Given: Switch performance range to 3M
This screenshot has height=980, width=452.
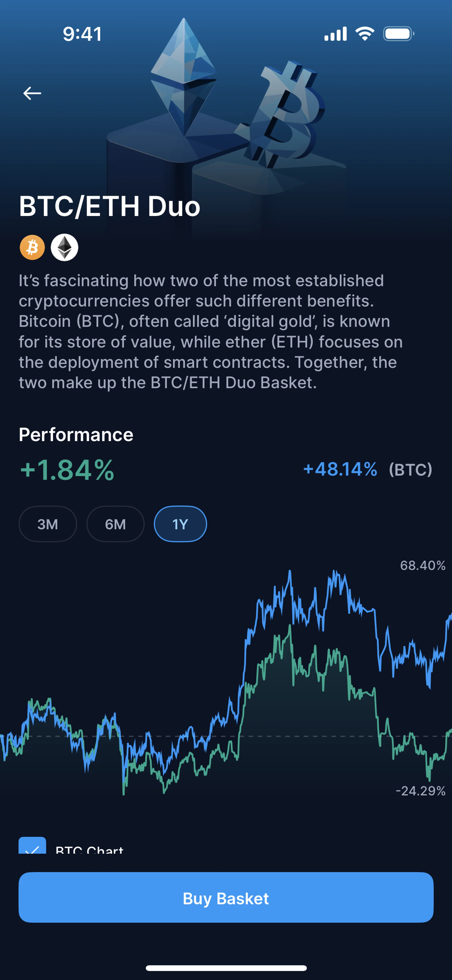Looking at the screenshot, I should pyautogui.click(x=48, y=524).
